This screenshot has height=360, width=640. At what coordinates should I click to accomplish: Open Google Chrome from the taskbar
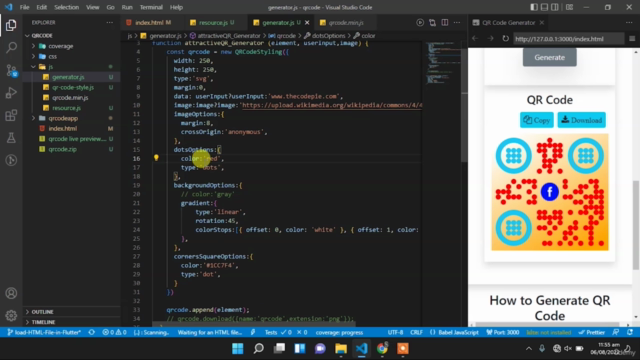pos(382,348)
